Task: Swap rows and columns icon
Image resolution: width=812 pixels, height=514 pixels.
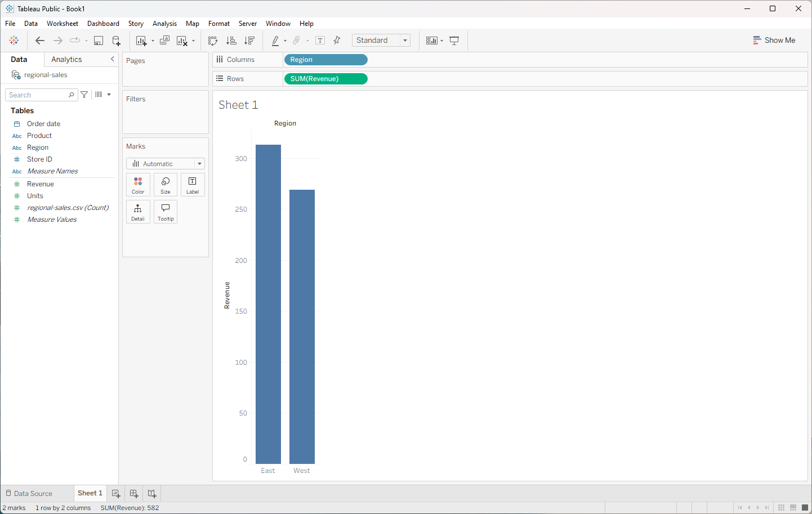Action: (x=213, y=41)
